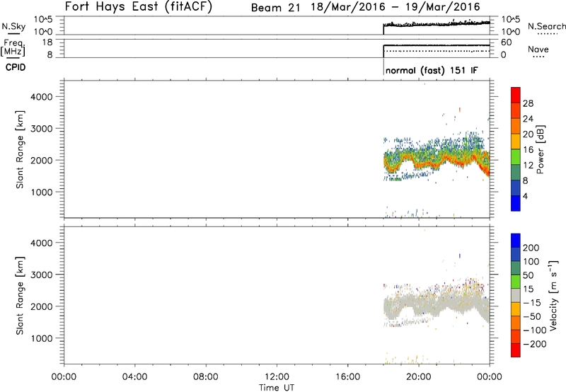This screenshot has height=392, width=566.
Task: Click the -15 value on Velocity colorbar
Action: point(531,303)
